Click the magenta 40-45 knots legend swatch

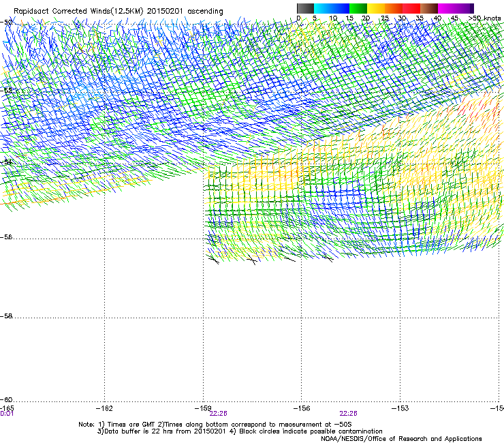click(447, 8)
